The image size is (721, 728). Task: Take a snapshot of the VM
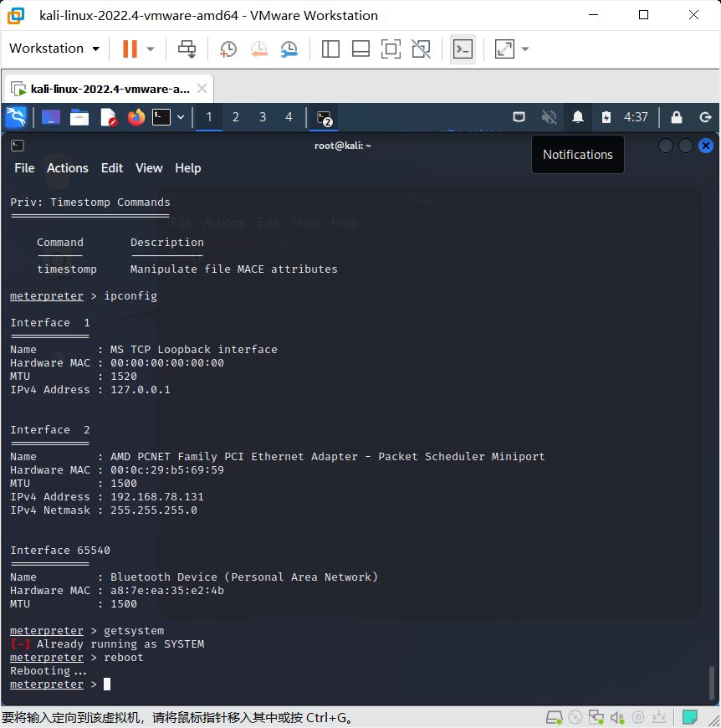coord(228,49)
